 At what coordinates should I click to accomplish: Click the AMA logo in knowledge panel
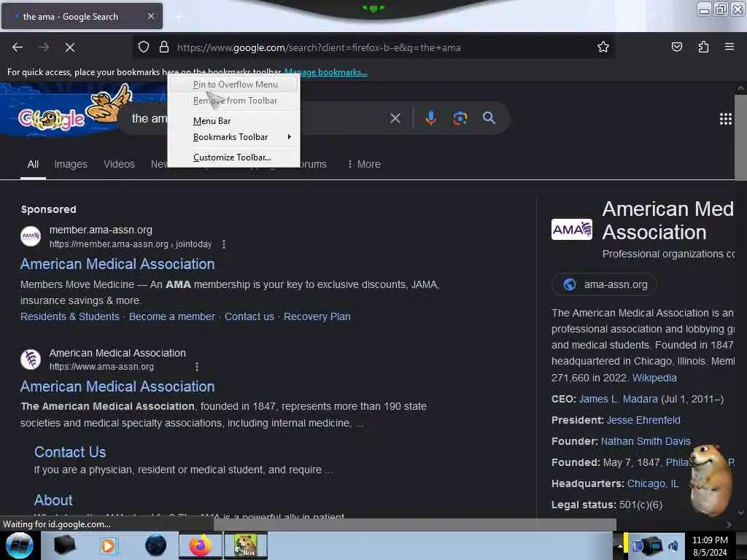(572, 230)
